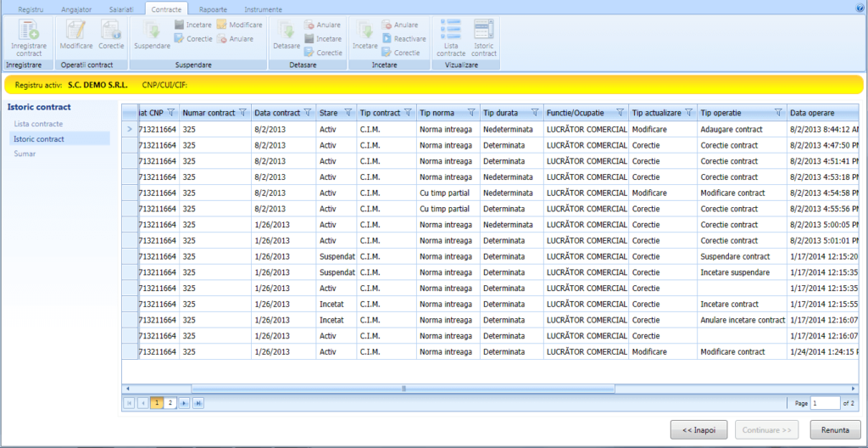Image resolution: width=868 pixels, height=448 pixels.
Task: Open filter for Numar contract column
Action: (x=243, y=113)
